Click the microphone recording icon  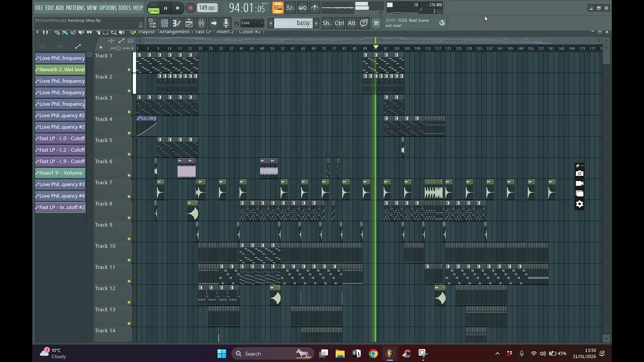pyautogui.click(x=226, y=23)
